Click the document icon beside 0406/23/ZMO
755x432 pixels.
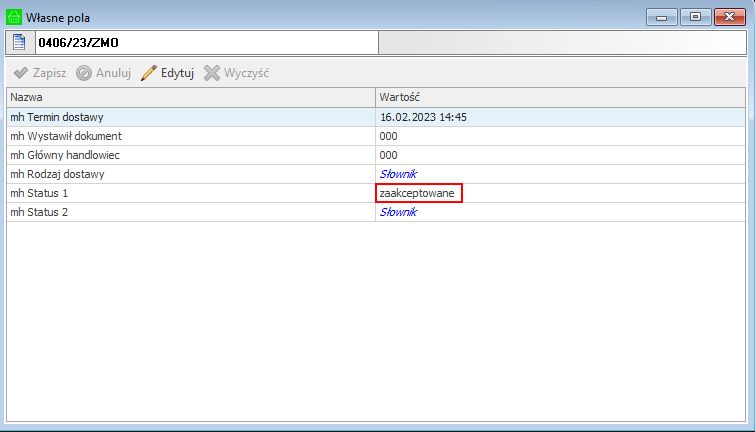pos(20,43)
